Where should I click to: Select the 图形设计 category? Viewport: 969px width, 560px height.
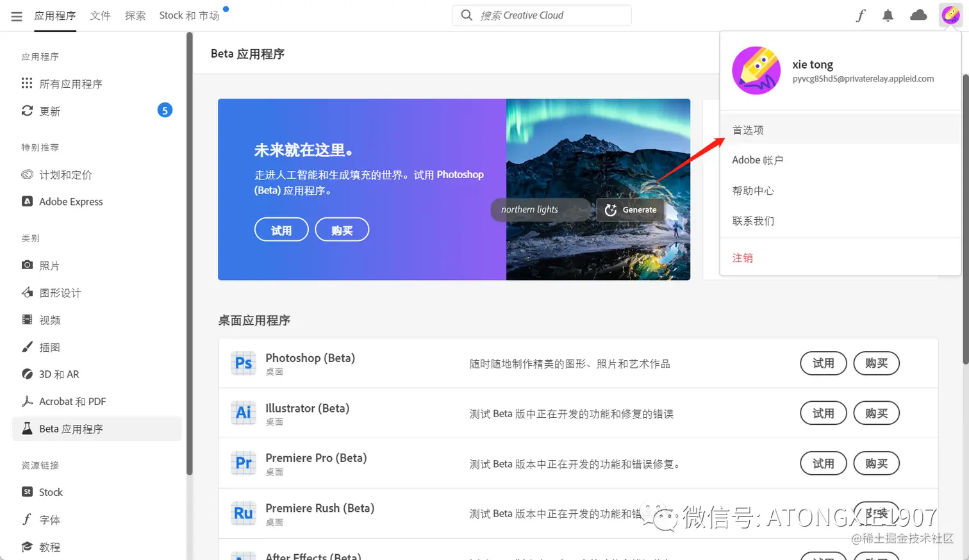pos(97,293)
